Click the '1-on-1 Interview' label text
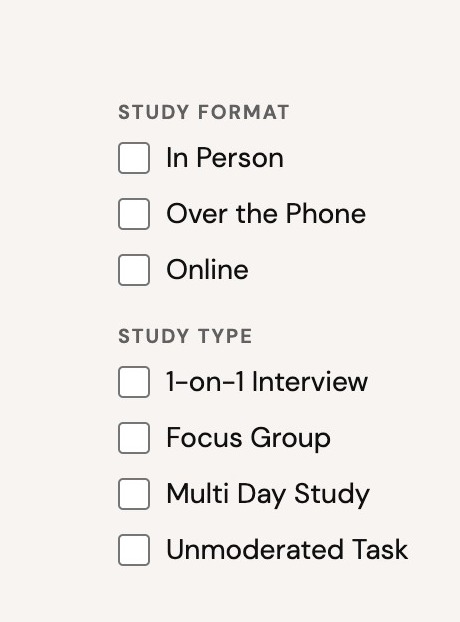The height and width of the screenshot is (622, 460). coord(267,382)
